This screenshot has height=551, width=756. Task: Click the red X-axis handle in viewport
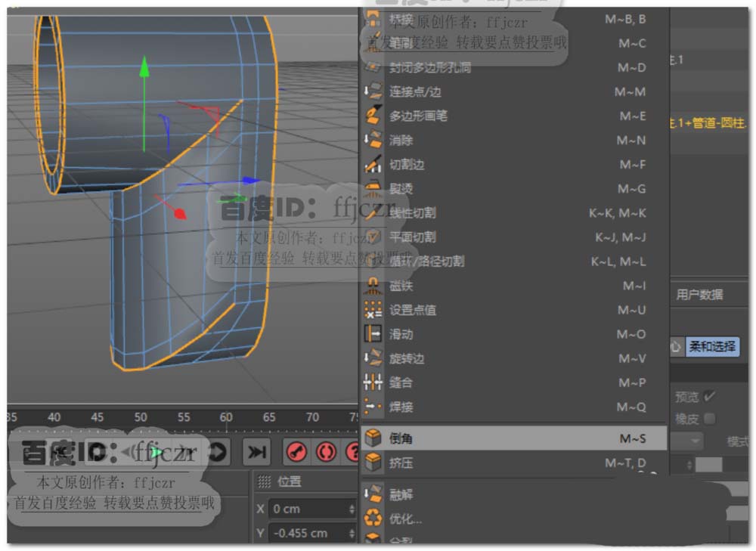(179, 213)
